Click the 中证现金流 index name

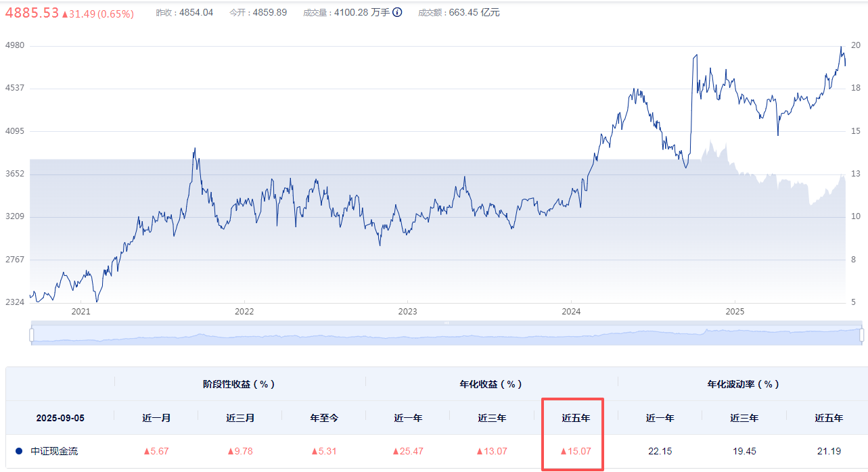pyautogui.click(x=54, y=451)
